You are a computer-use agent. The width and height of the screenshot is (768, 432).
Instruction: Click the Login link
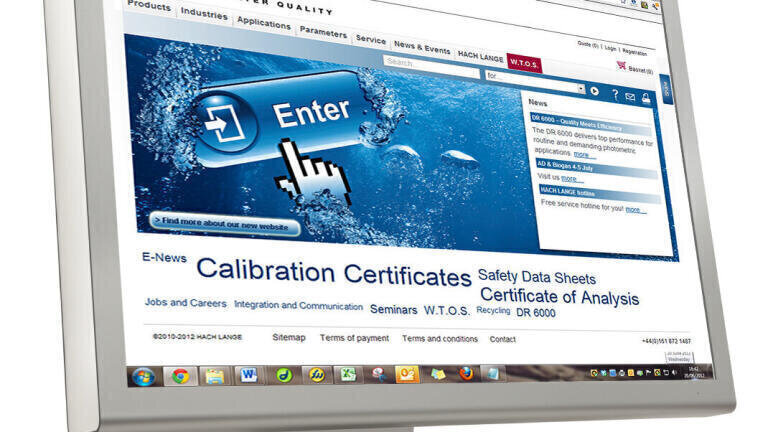point(610,48)
